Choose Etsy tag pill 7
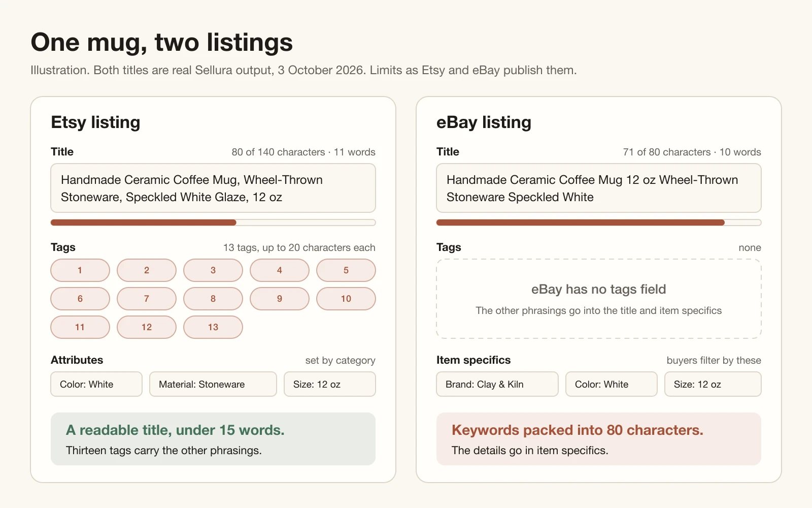The height and width of the screenshot is (508, 812). click(x=147, y=299)
